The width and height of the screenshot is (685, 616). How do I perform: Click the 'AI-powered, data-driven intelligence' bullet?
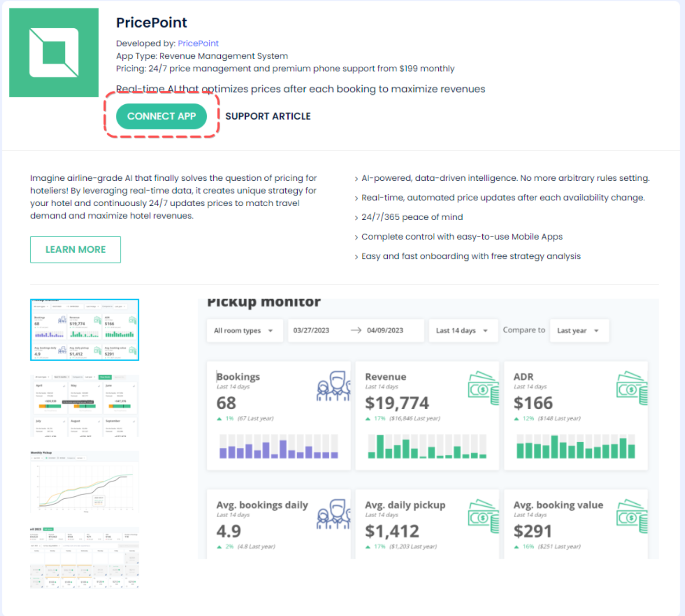(506, 178)
